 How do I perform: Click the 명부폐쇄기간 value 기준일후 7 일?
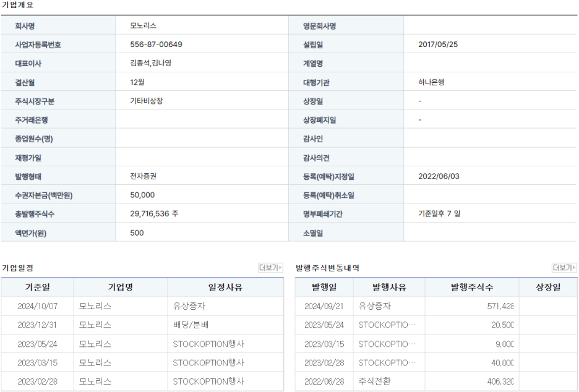[x=439, y=214]
